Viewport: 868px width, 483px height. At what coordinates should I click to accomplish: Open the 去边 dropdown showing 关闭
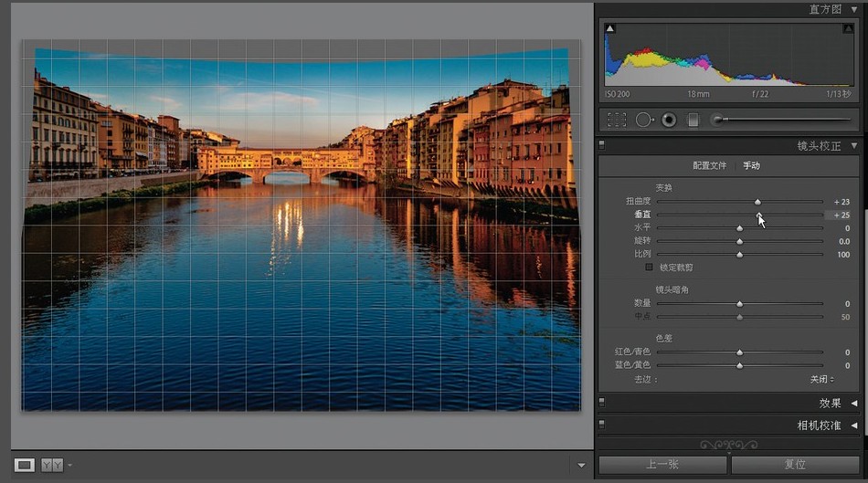click(822, 380)
